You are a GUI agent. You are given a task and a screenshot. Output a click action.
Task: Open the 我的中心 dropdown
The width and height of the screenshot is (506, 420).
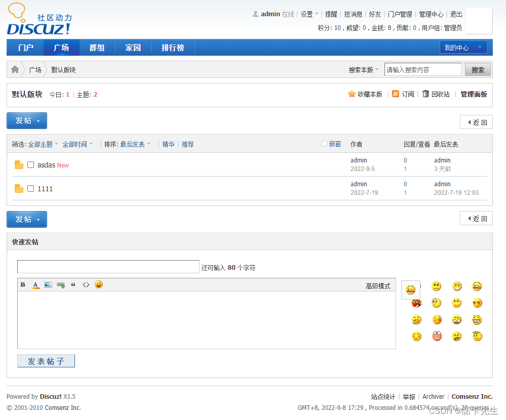tap(463, 48)
